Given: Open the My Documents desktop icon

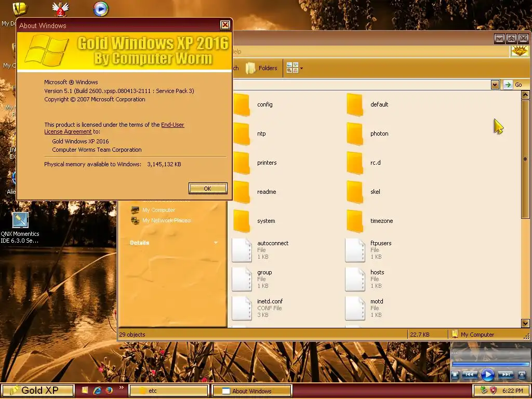Looking at the screenshot, I should tap(20, 9).
